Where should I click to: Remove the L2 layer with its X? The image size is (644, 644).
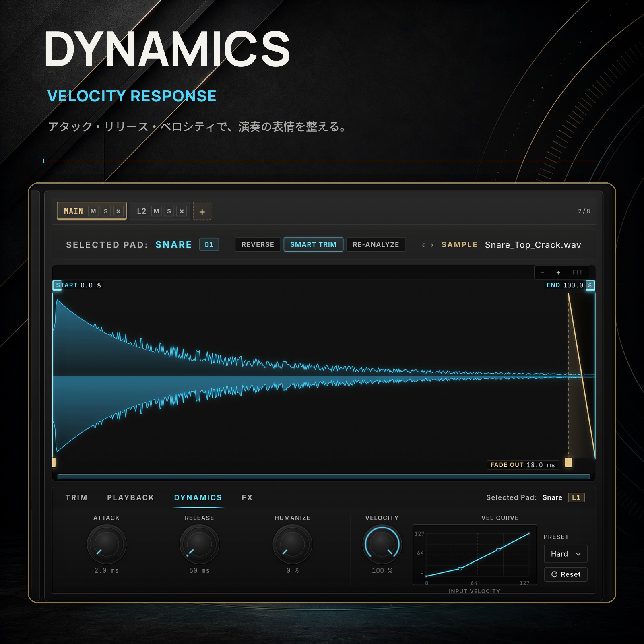[182, 211]
